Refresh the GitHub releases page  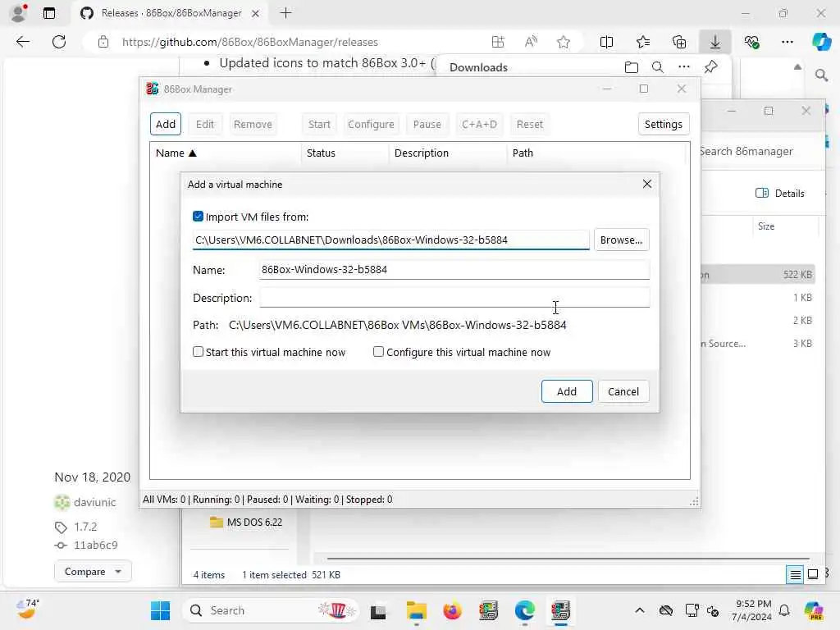59,42
